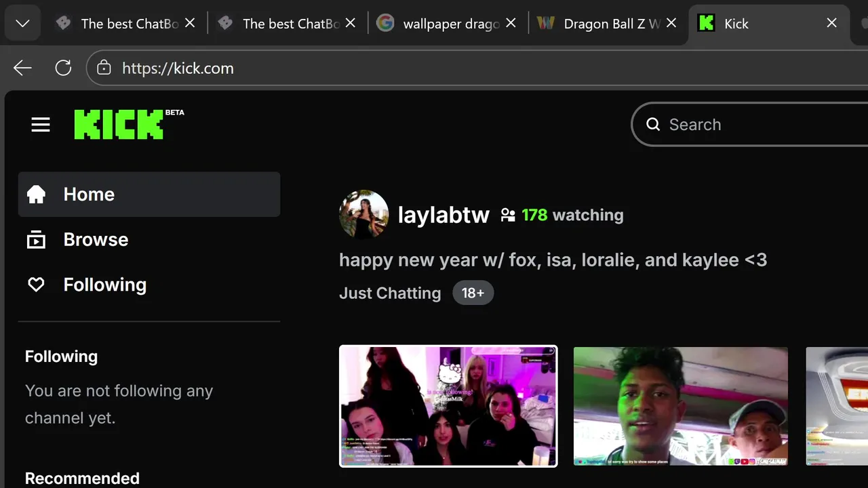
Task: Reload the kick.com page
Action: pos(63,68)
